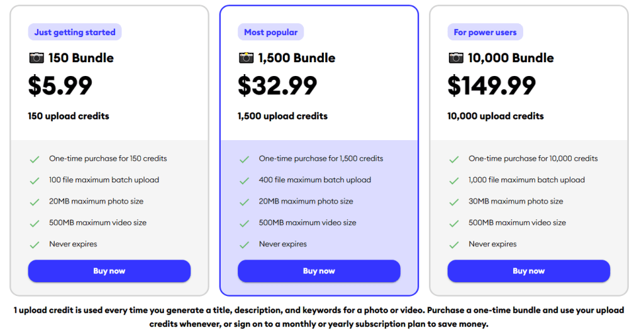Click checkmark next to 400 file maximum batch upload
The height and width of the screenshot is (333, 644).
[x=244, y=181]
